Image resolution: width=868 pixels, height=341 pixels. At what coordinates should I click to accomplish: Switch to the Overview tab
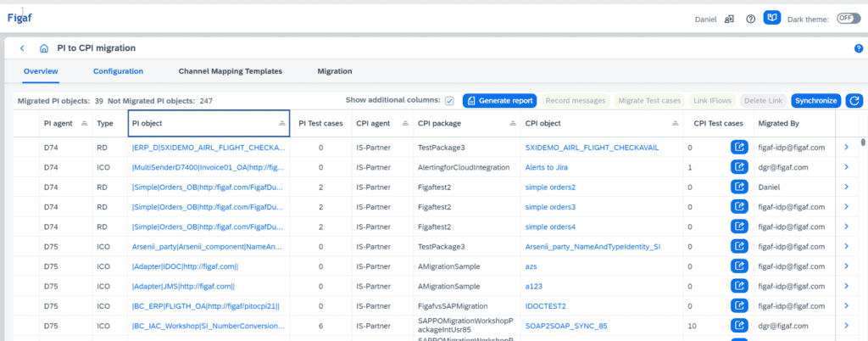[x=41, y=71]
